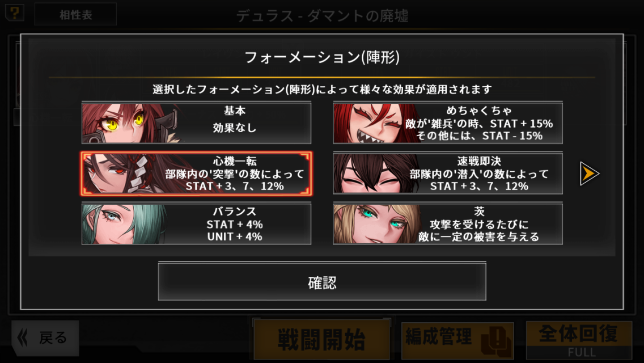Click the 全体回復 full recovery button
644x363 pixels.
pos(579,340)
